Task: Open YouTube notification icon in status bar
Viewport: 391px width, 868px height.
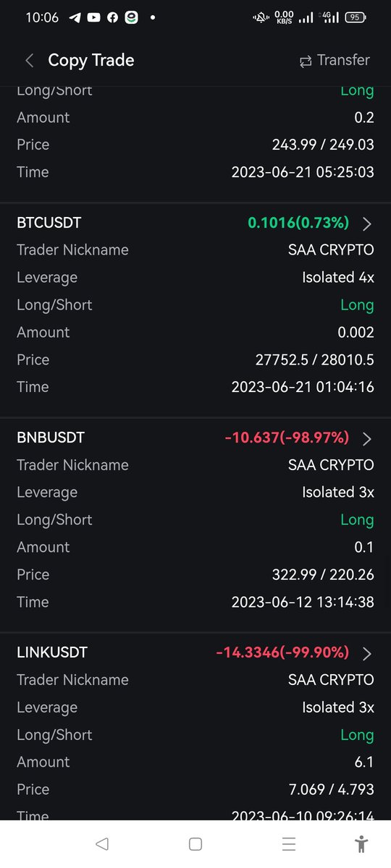Action: point(93,17)
